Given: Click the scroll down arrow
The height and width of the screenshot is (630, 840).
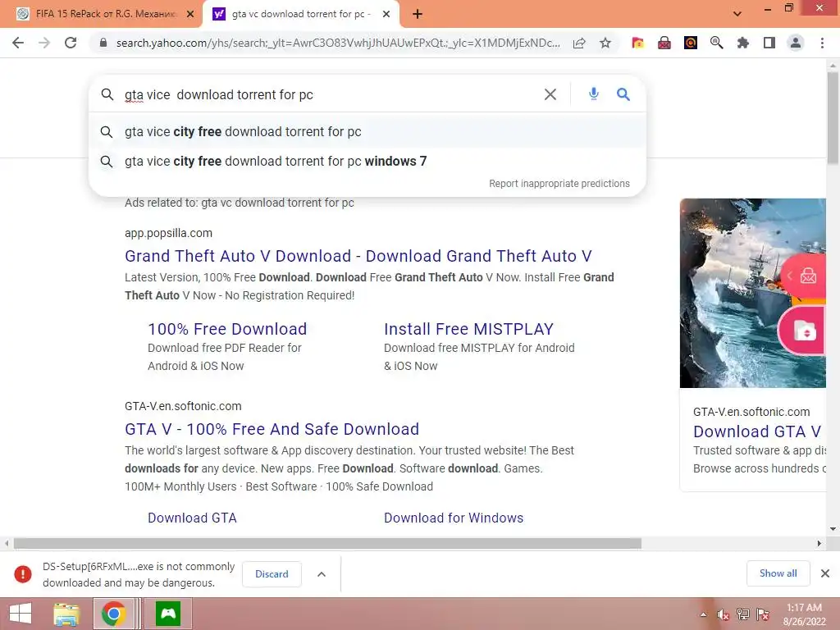Looking at the screenshot, I should pos(833,529).
